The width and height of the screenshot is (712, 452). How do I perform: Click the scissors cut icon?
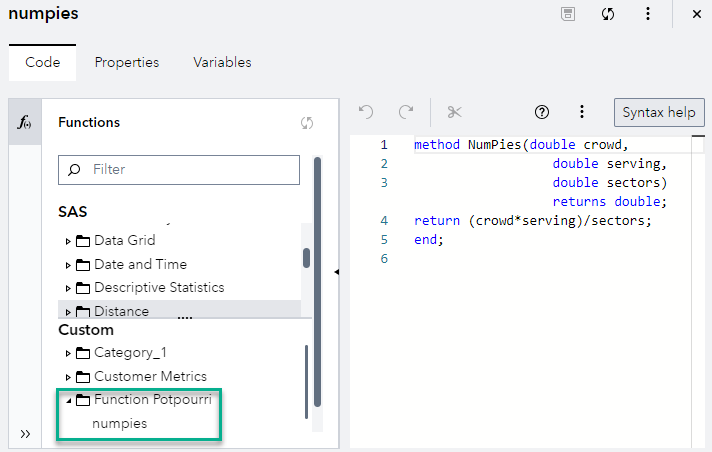455,112
